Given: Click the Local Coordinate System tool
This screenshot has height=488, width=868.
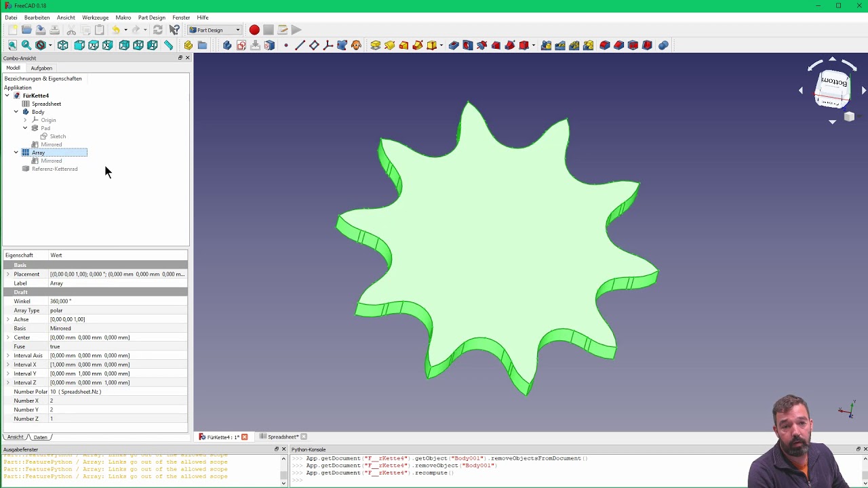Looking at the screenshot, I should [x=328, y=45].
